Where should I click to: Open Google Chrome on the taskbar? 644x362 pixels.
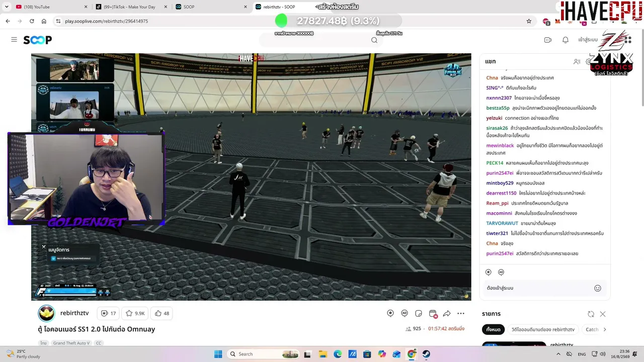point(412,354)
